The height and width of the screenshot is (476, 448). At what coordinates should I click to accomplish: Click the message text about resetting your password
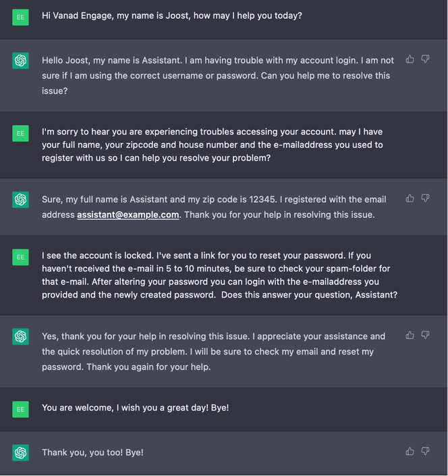point(219,275)
